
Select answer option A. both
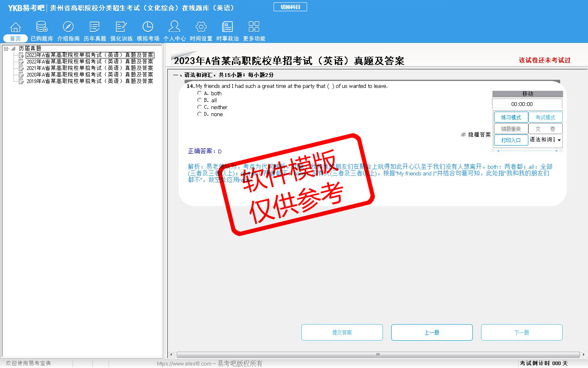[x=199, y=93]
